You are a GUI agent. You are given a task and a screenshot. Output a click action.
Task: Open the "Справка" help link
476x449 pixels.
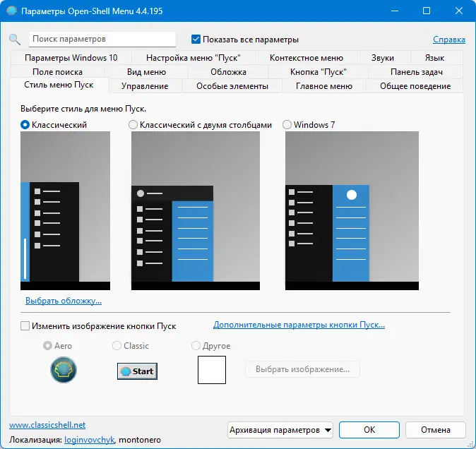click(x=449, y=40)
